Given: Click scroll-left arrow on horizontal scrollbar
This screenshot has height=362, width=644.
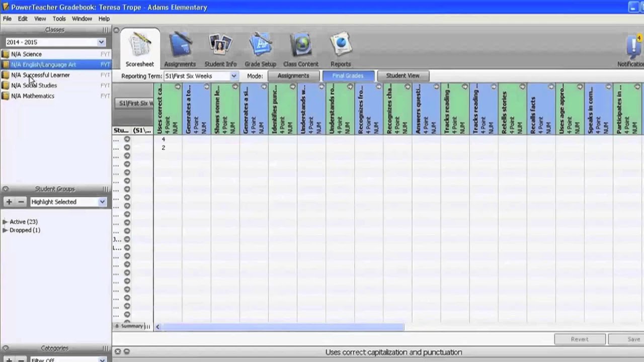Looking at the screenshot, I should tap(157, 327).
